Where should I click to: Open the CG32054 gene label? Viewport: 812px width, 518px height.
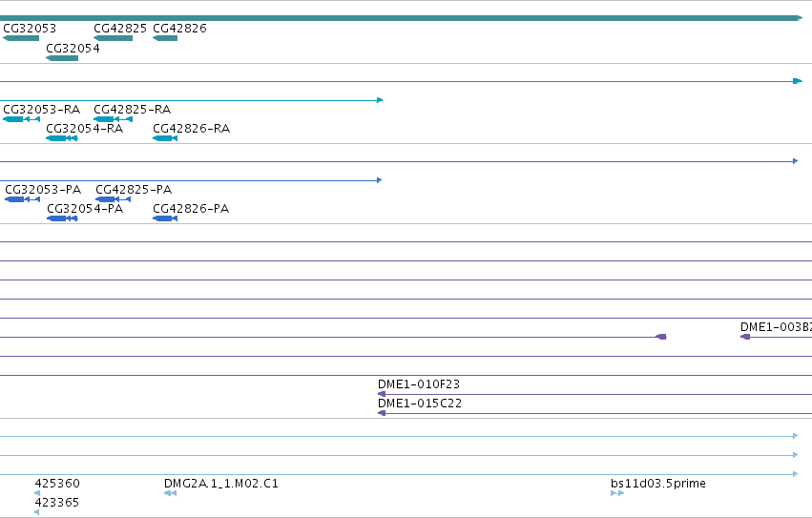(x=73, y=49)
